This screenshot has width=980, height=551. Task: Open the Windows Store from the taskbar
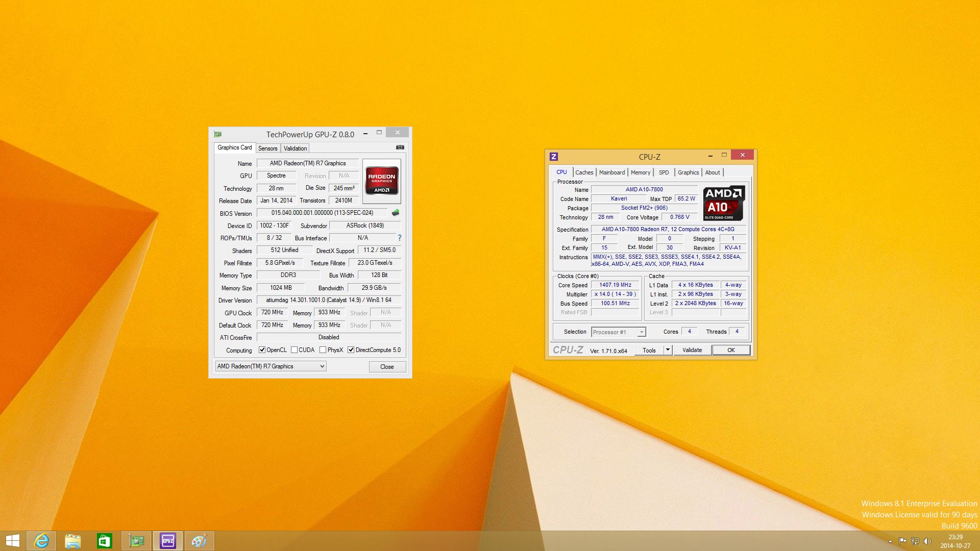click(x=105, y=540)
